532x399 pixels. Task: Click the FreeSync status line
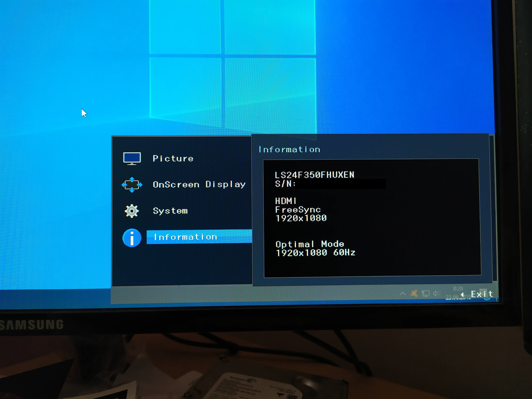coord(298,210)
